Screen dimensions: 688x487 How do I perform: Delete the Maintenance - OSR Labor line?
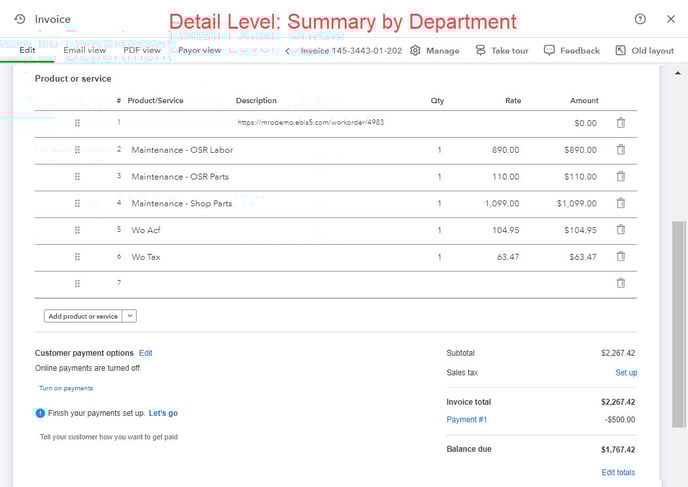pyautogui.click(x=620, y=150)
